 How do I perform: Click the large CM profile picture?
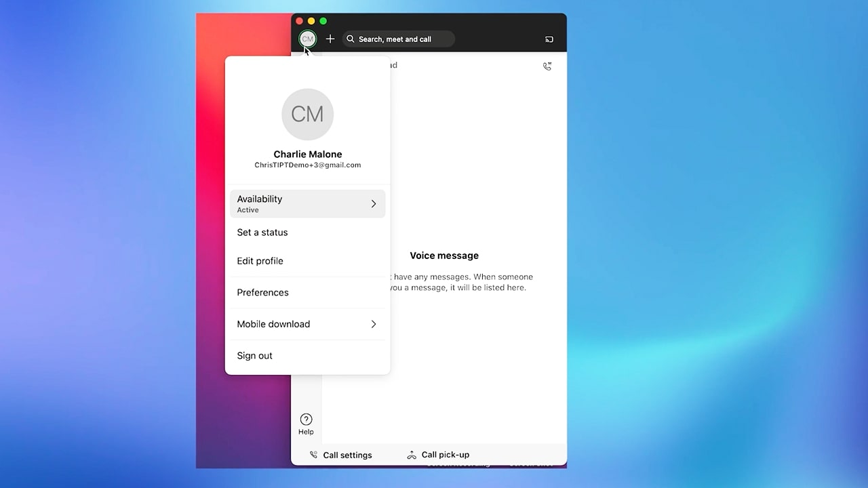click(x=307, y=115)
